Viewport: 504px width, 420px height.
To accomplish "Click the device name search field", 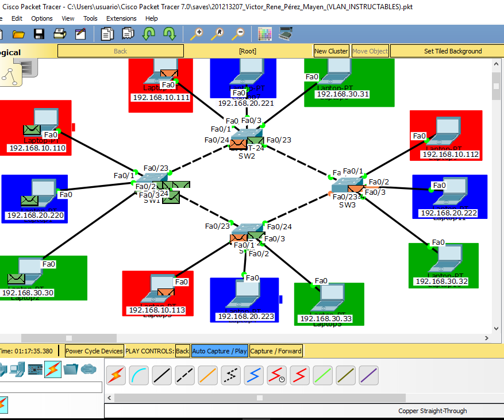I will click(51, 387).
